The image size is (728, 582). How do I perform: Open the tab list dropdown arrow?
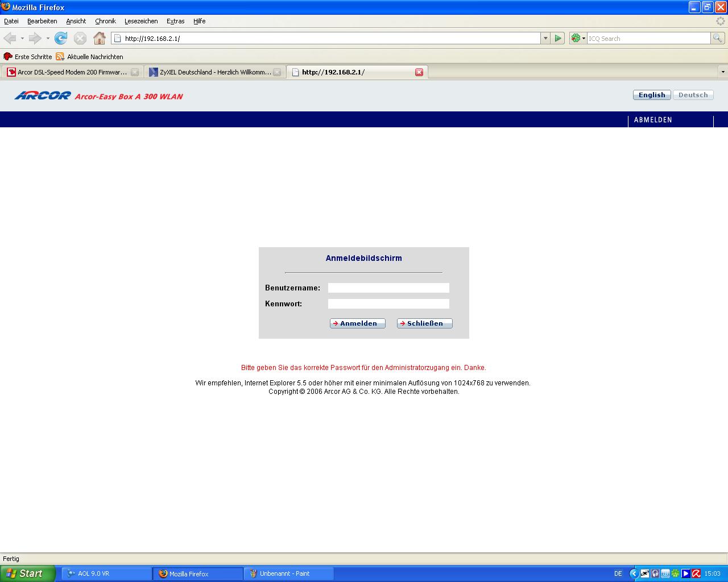[723, 72]
